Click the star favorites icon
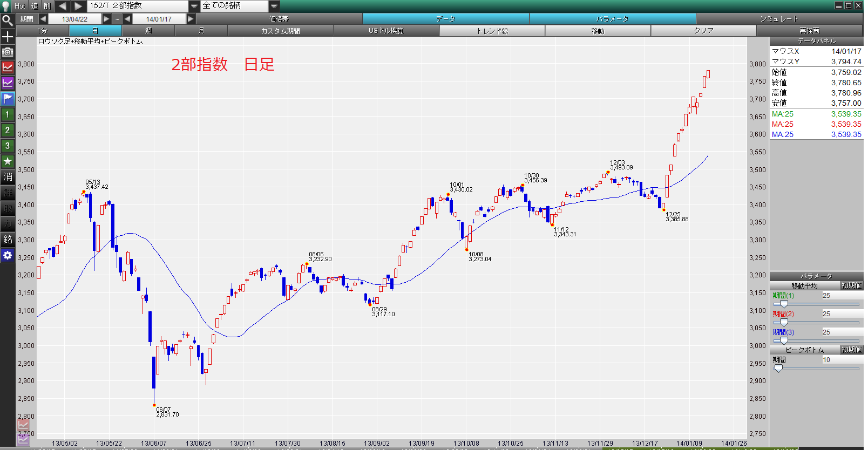Screen dimensions: 868x450 (8, 161)
